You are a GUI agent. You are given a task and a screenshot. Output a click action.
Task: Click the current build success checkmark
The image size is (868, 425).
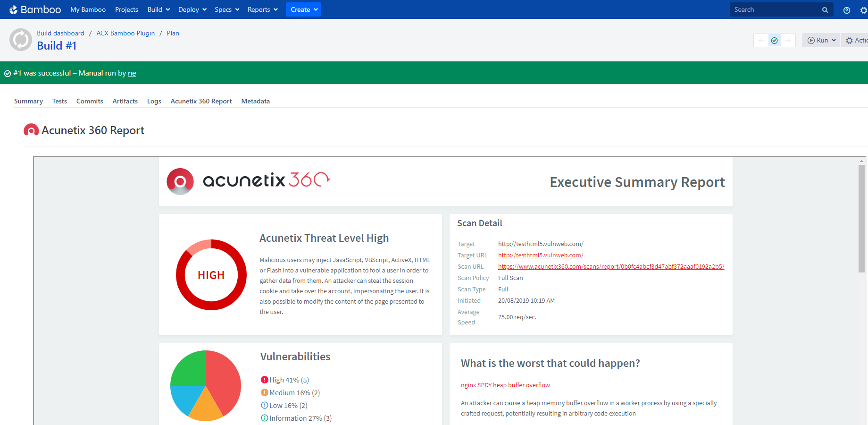(x=775, y=41)
